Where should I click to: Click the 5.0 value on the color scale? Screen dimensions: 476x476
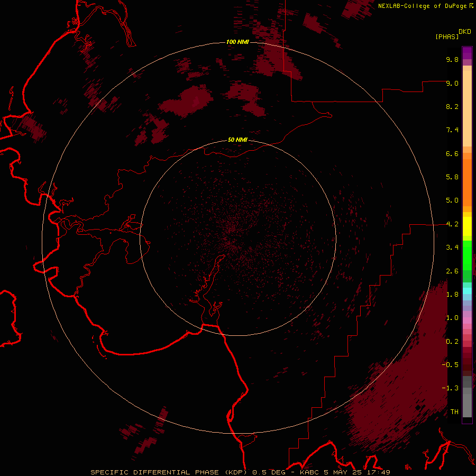[x=452, y=200]
